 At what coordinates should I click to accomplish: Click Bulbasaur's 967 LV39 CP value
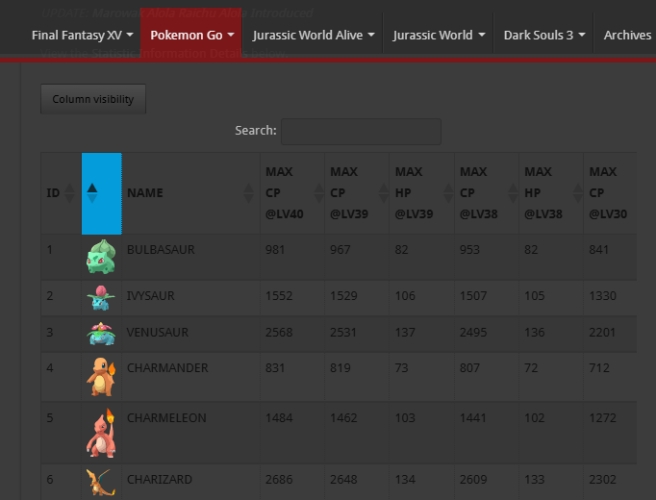pos(340,250)
